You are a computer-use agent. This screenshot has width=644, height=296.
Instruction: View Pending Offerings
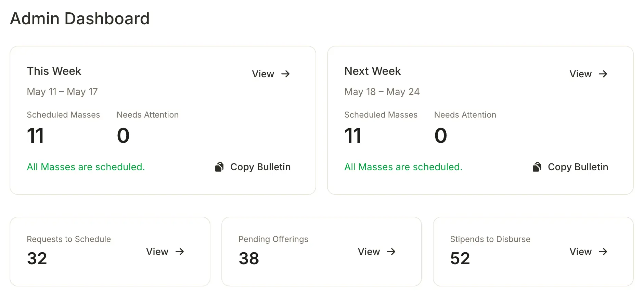point(376,252)
